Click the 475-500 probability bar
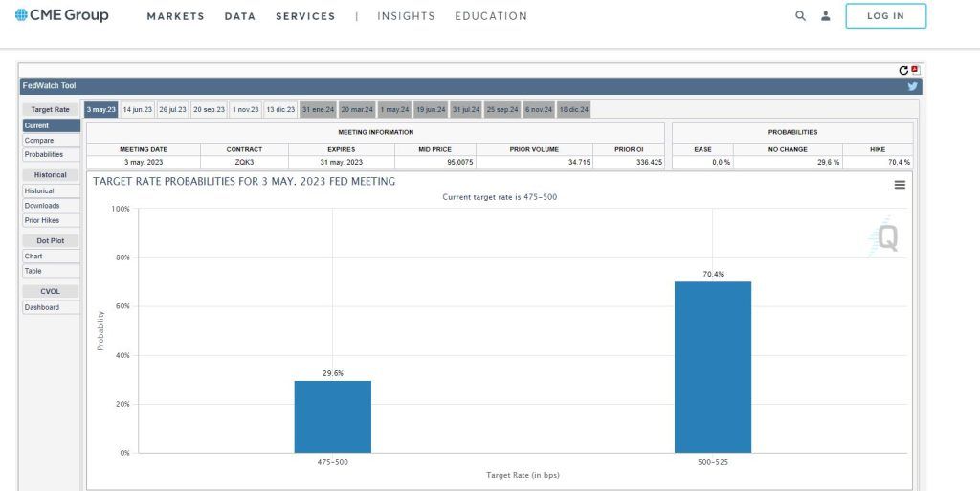Screen dimensions: 980x491 332,416
